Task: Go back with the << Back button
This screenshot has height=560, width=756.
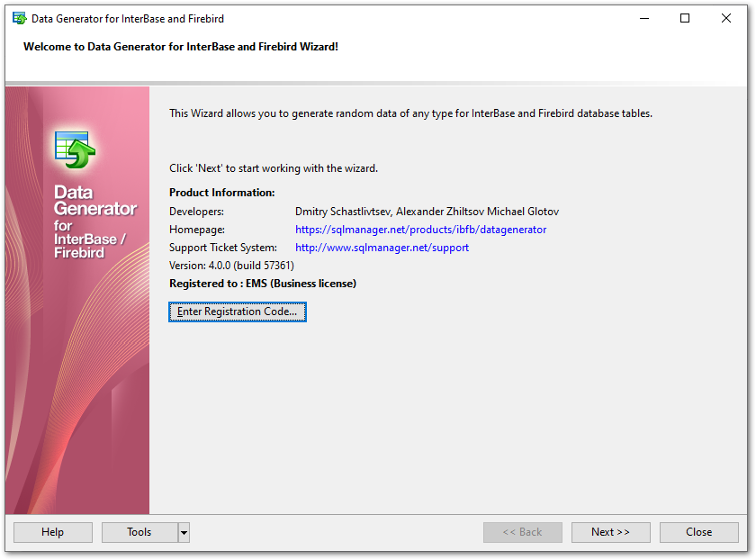Action: tap(523, 532)
